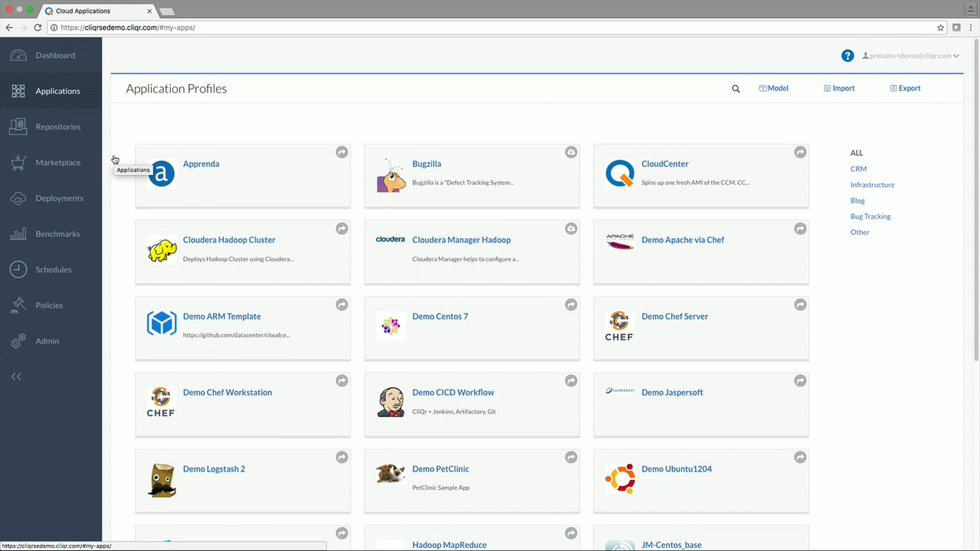Image resolution: width=980 pixels, height=551 pixels.
Task: Open Admin gears icon
Action: (18, 341)
